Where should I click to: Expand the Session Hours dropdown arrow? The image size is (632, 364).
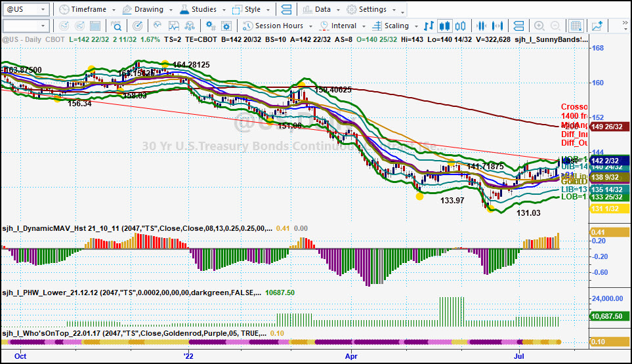tap(310, 26)
